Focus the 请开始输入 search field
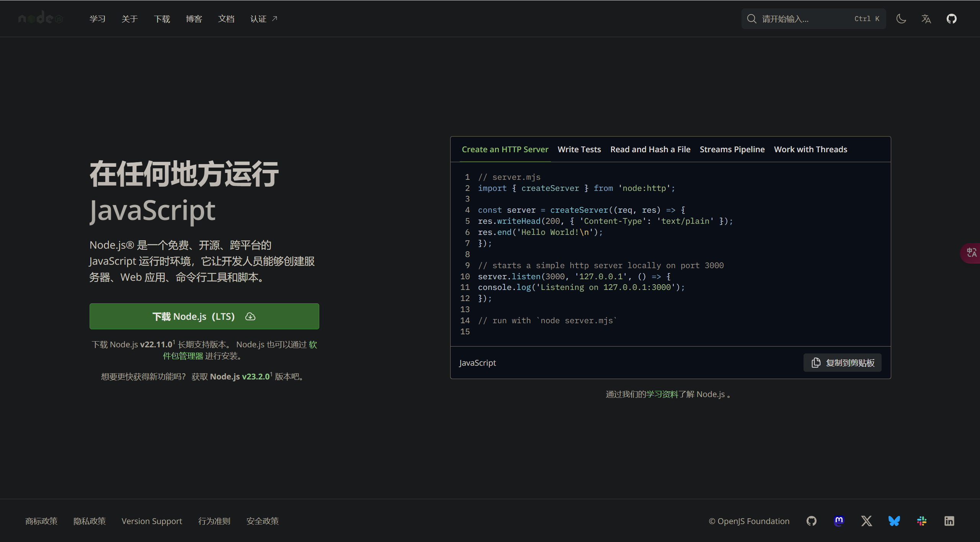 tap(804, 19)
